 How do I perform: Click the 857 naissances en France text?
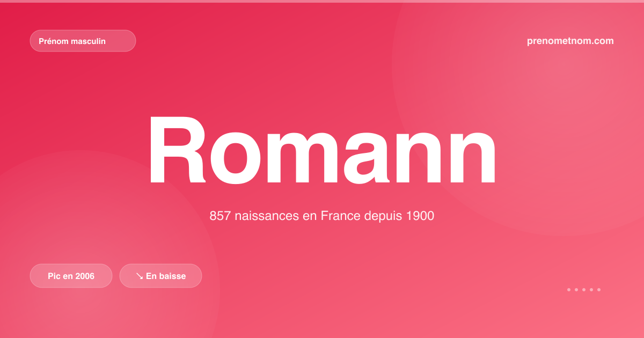pyautogui.click(x=321, y=216)
